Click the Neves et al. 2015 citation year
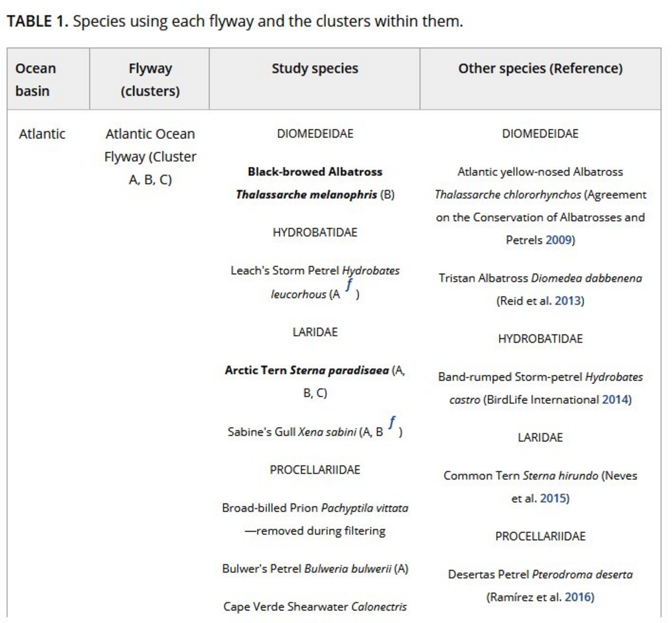 553,498
